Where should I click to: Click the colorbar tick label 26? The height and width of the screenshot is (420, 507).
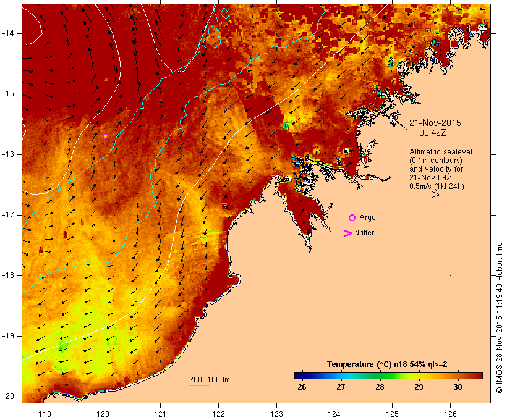pyautogui.click(x=302, y=387)
